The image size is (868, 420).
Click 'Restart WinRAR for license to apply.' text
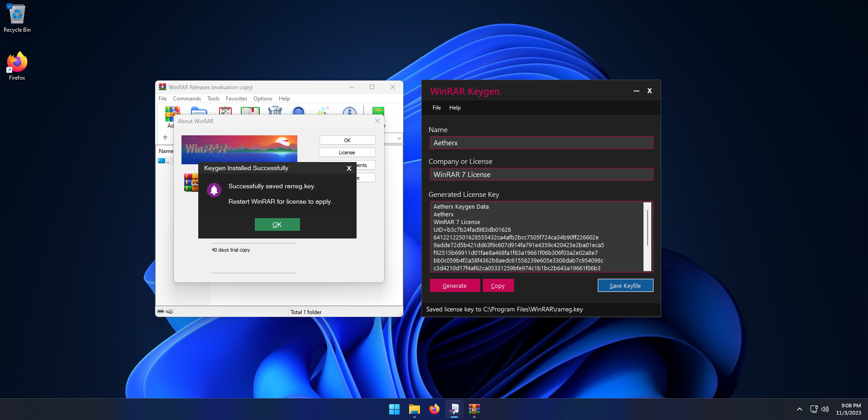click(281, 202)
